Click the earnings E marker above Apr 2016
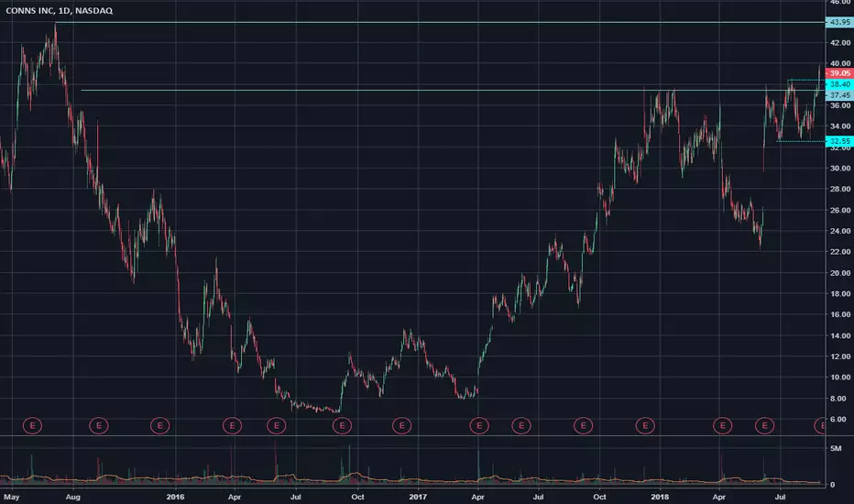The image size is (854, 504). [232, 425]
